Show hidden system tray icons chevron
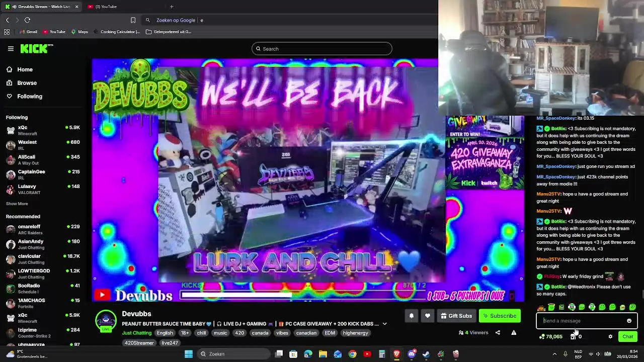The height and width of the screenshot is (362, 644). 554,354
